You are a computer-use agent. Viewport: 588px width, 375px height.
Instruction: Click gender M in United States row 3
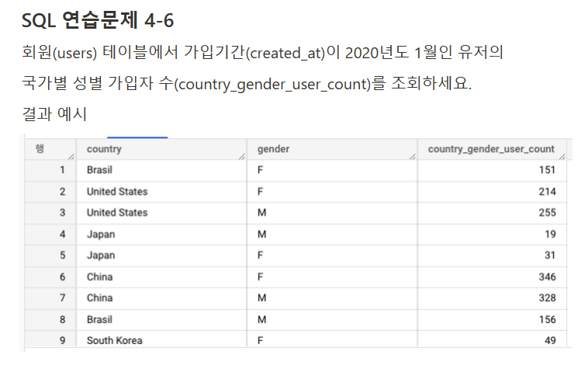(x=261, y=213)
